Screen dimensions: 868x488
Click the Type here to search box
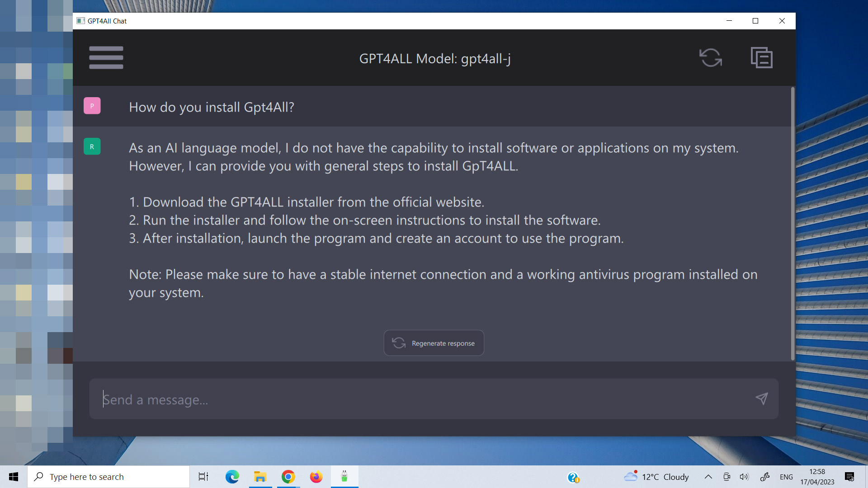108,477
